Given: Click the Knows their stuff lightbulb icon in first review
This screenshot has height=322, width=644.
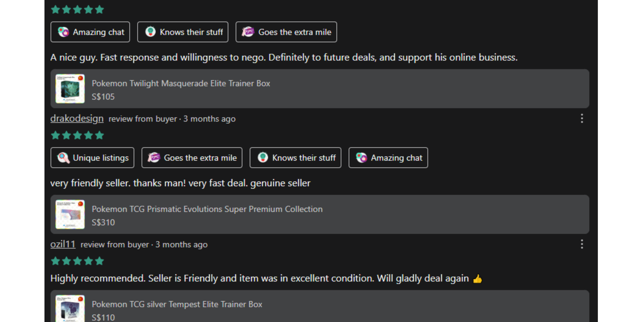Looking at the screenshot, I should tap(150, 32).
